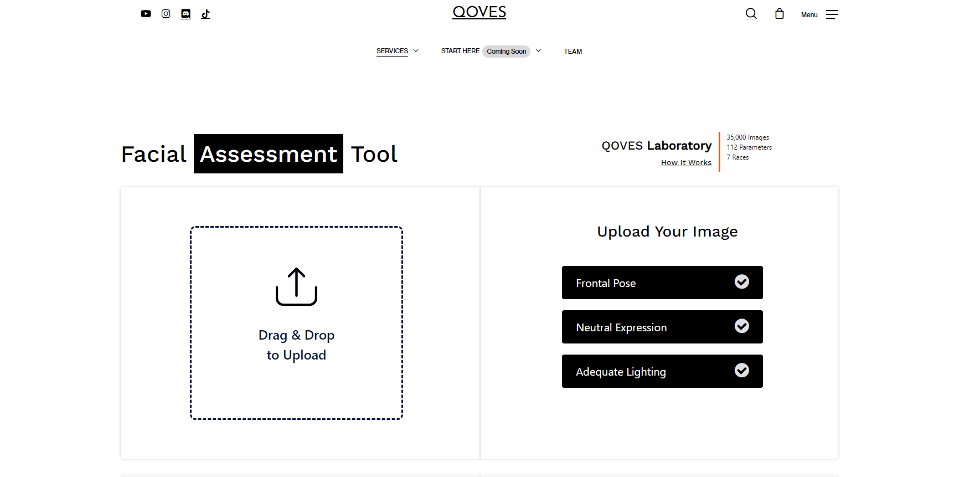Open the TikTok profile icon
This screenshot has height=477, width=980.
[206, 14]
